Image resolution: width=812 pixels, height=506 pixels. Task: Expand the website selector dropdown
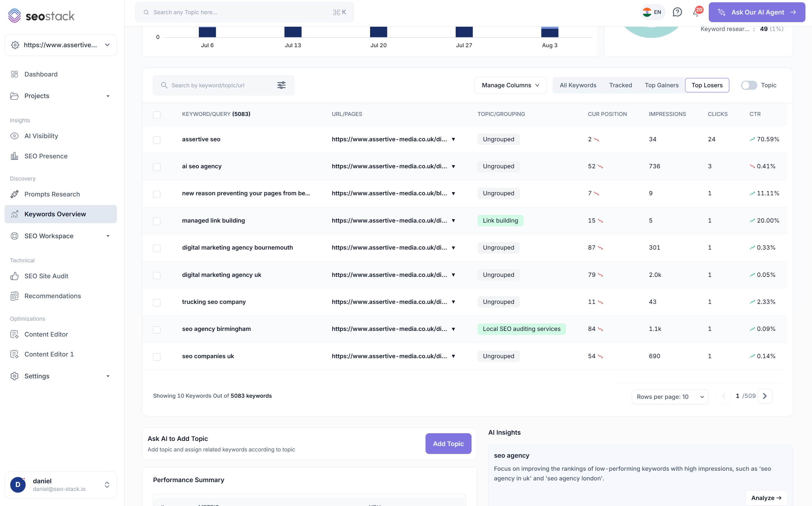(x=107, y=45)
